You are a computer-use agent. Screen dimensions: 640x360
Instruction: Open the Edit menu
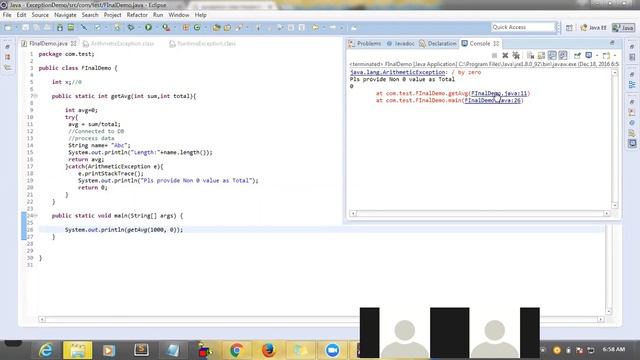[x=21, y=15]
